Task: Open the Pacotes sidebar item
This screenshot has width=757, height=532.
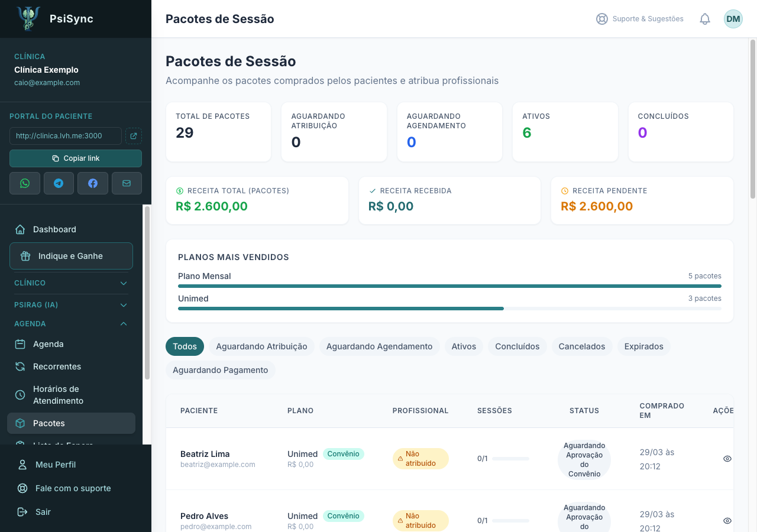Action: click(x=71, y=423)
